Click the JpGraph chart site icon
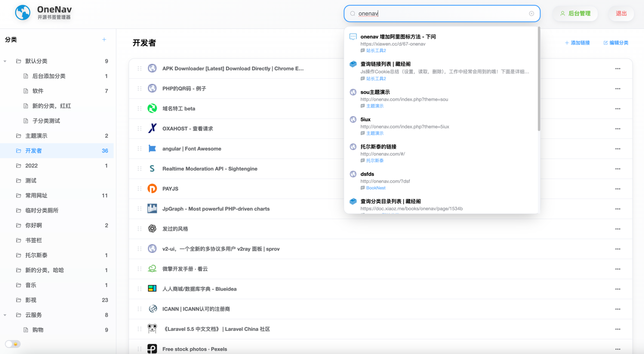Image resolution: width=644 pixels, height=354 pixels. coord(152,209)
